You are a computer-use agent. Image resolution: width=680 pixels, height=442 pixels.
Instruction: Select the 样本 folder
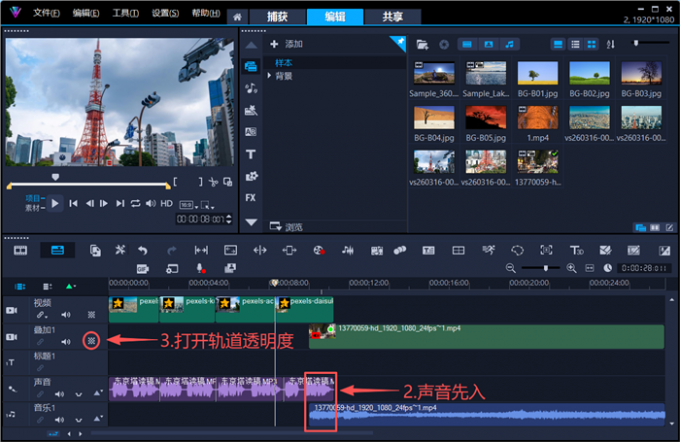click(284, 63)
